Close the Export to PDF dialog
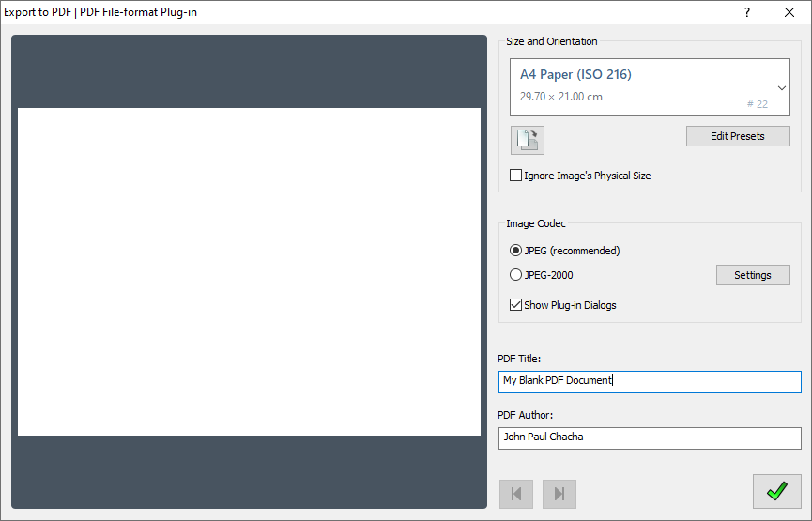This screenshot has width=812, height=521. [789, 12]
